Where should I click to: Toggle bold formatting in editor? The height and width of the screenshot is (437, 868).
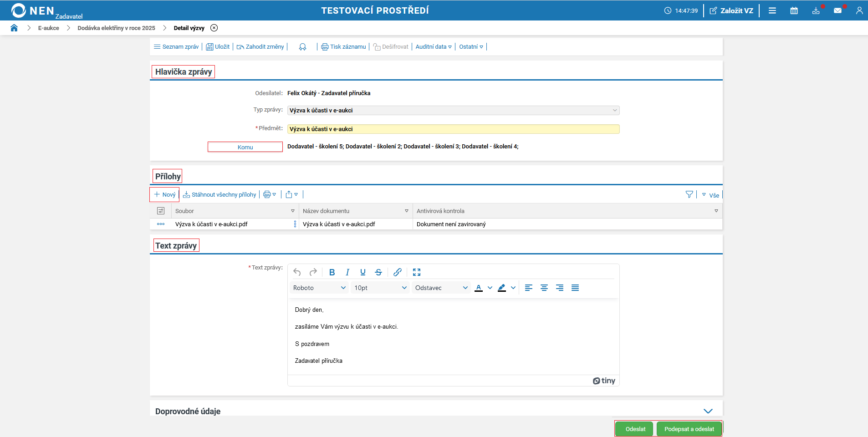332,272
